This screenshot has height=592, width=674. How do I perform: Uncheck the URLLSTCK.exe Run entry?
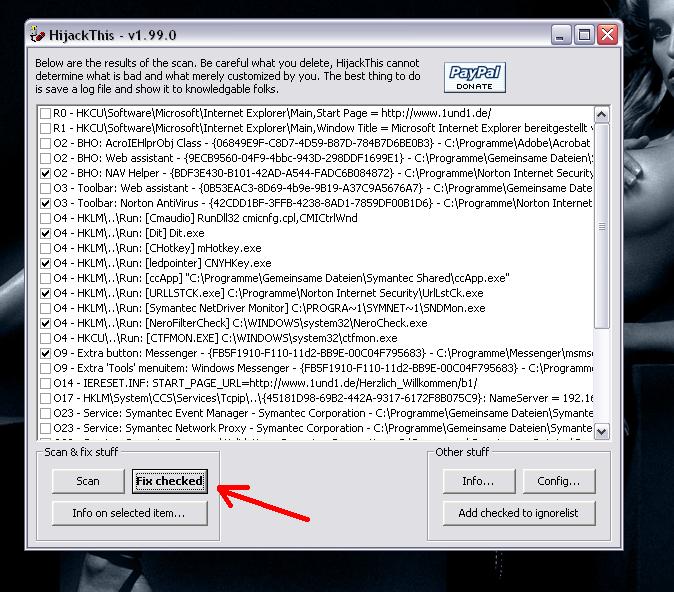point(45,294)
